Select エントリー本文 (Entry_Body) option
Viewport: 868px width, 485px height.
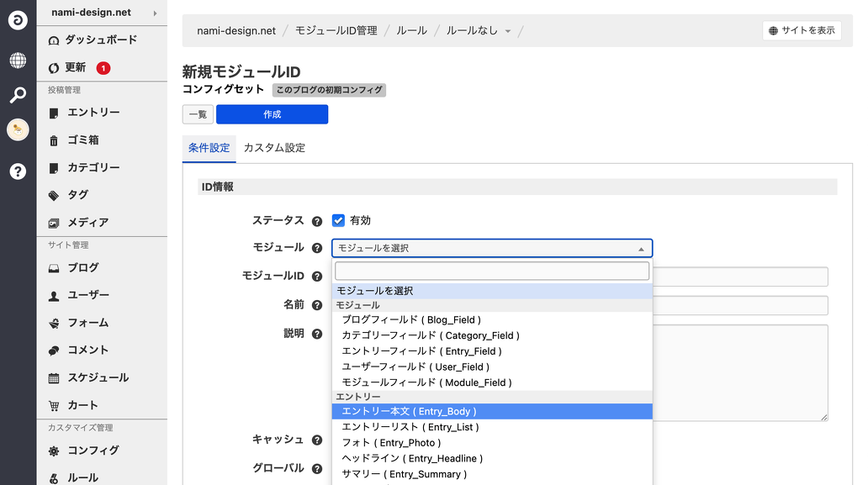click(x=409, y=412)
